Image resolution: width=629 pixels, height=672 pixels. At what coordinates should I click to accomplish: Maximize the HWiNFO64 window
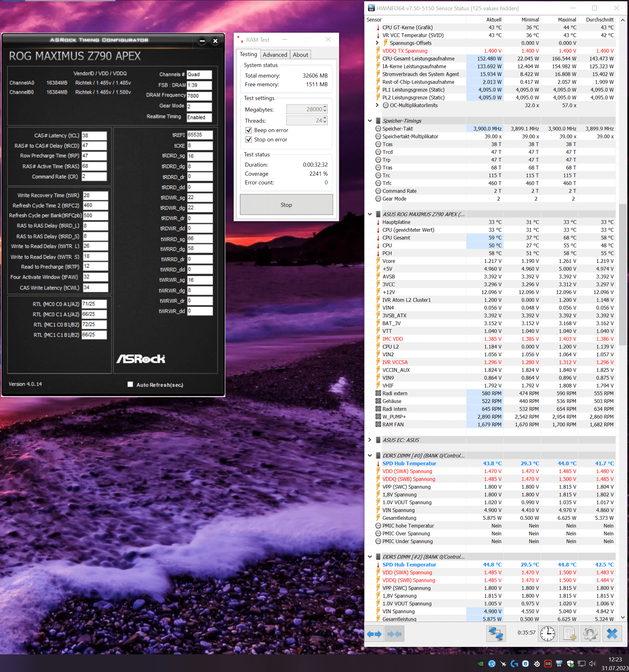pos(594,8)
